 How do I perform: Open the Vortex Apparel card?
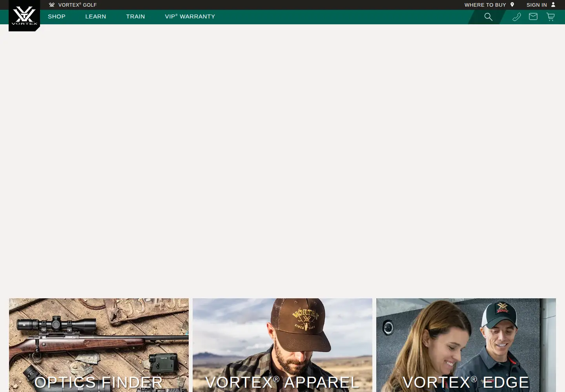coord(282,345)
